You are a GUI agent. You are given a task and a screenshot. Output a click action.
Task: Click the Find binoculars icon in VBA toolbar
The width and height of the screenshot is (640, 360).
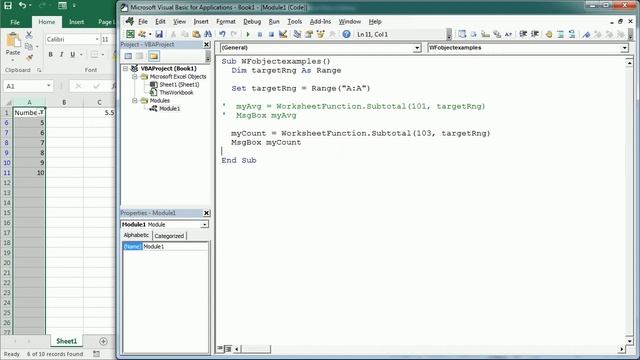coord(208,34)
